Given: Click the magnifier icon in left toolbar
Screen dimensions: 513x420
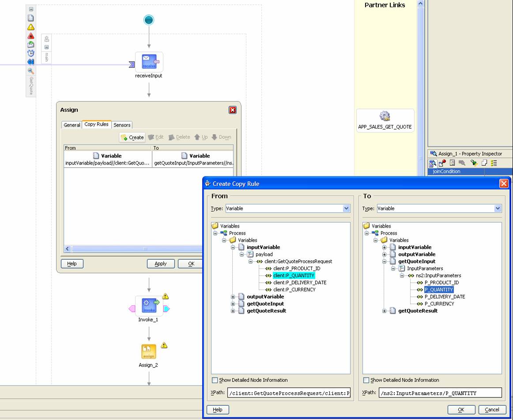Looking at the screenshot, I should coord(31,71).
